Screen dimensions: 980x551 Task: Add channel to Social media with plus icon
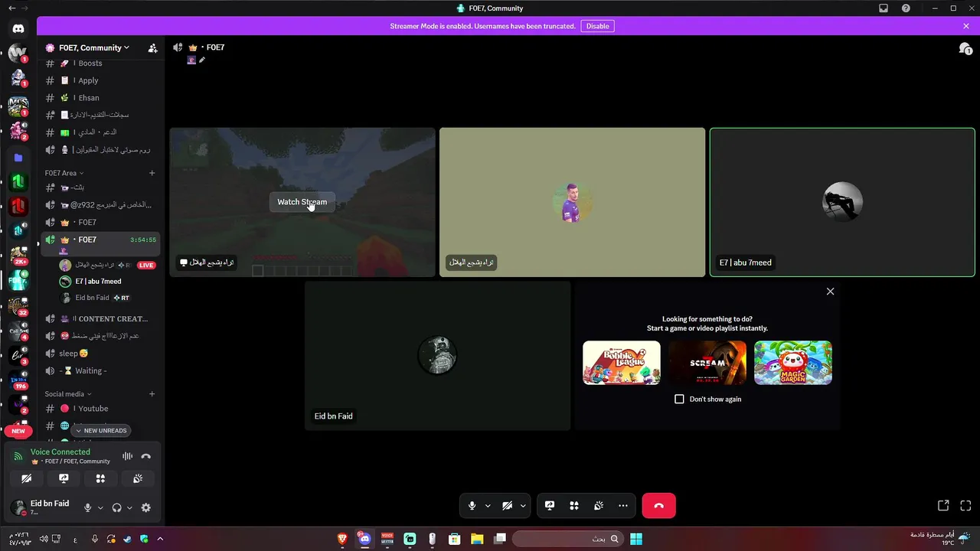152,394
